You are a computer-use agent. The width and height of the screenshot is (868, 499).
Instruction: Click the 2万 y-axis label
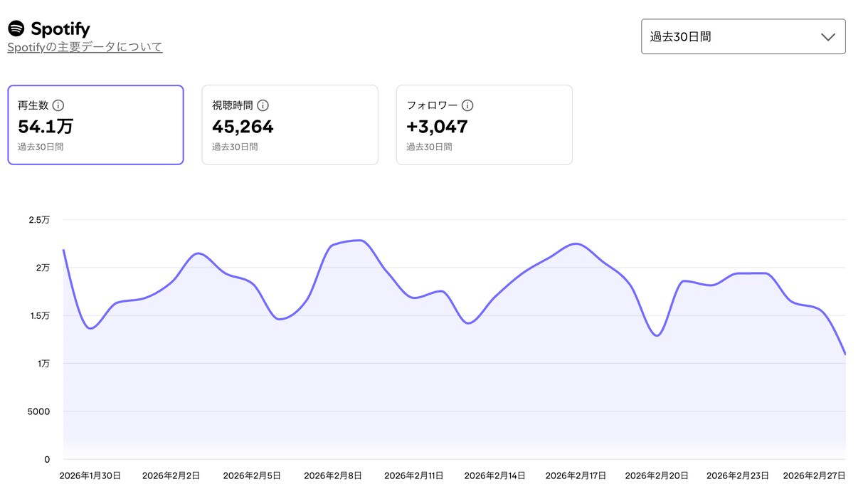(x=43, y=268)
